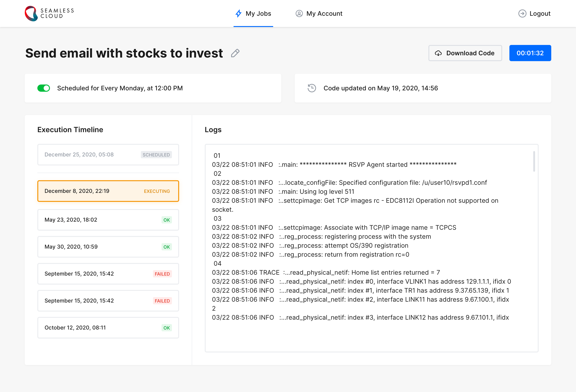Disable the Monday schedule toggle
The image size is (576, 392).
point(44,88)
